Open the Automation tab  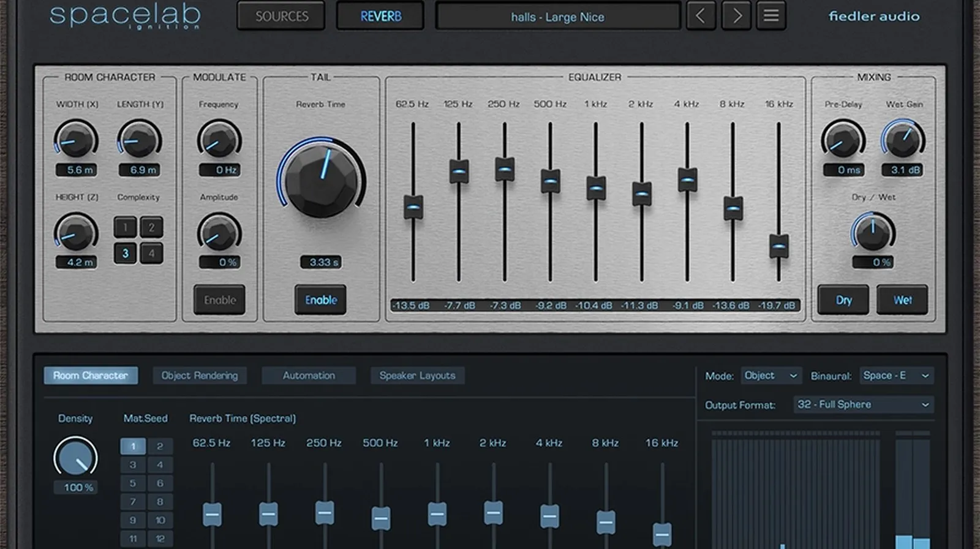click(309, 376)
